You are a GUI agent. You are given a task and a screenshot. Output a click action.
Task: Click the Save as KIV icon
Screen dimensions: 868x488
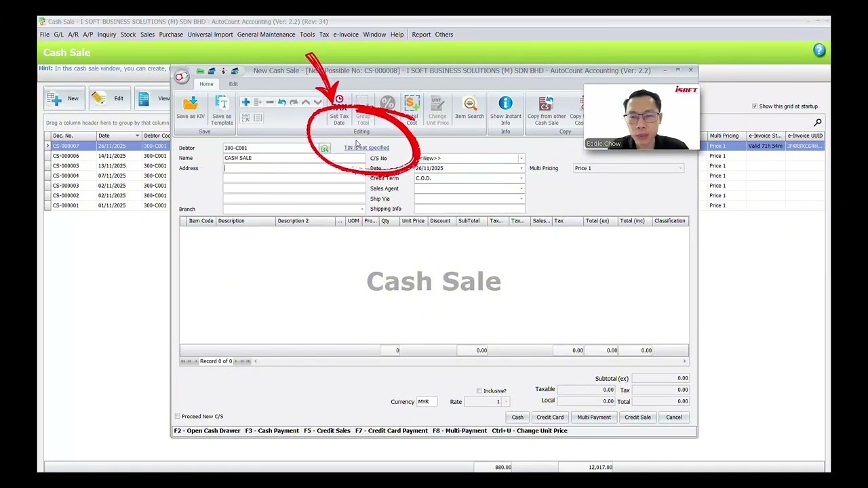pyautogui.click(x=191, y=104)
